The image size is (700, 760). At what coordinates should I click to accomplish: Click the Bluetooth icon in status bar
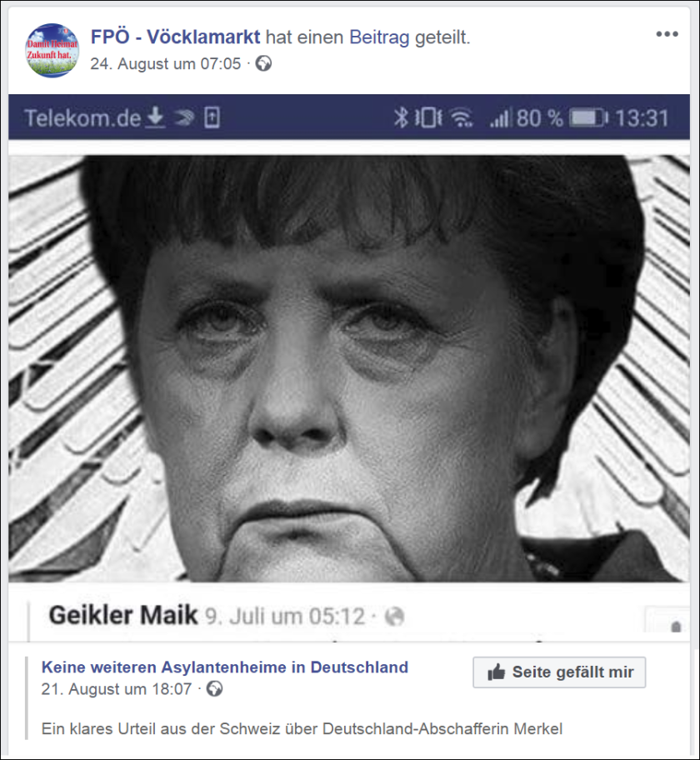coord(400,117)
